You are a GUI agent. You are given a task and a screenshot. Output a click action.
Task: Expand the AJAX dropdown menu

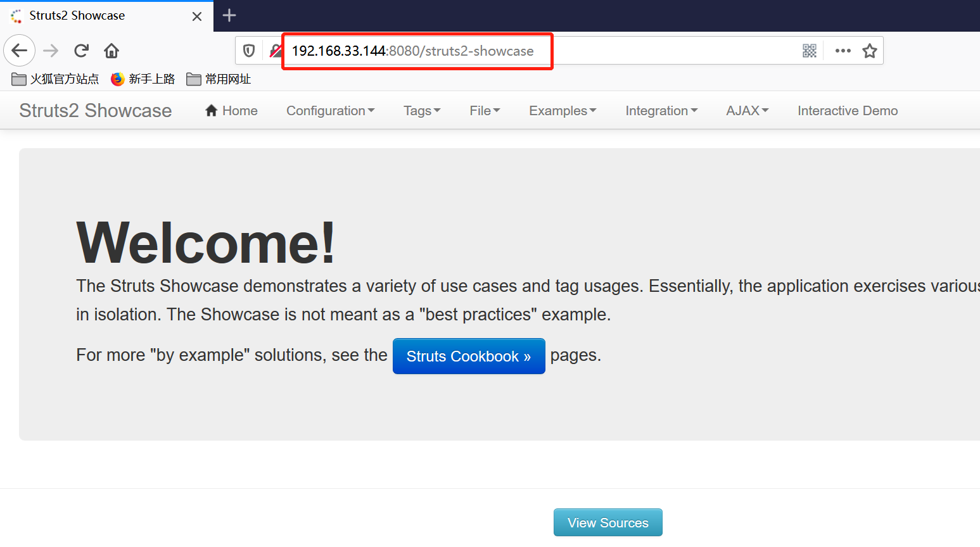[x=748, y=111]
